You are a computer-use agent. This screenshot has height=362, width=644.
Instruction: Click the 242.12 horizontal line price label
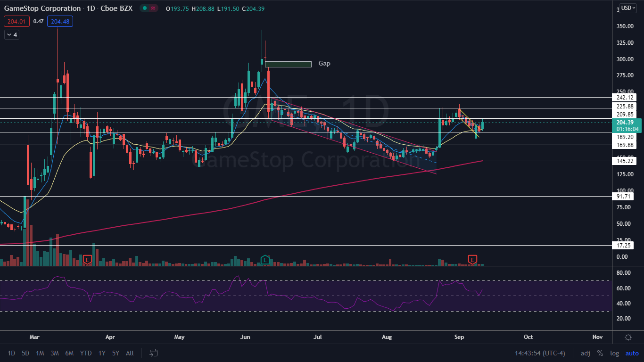click(624, 97)
